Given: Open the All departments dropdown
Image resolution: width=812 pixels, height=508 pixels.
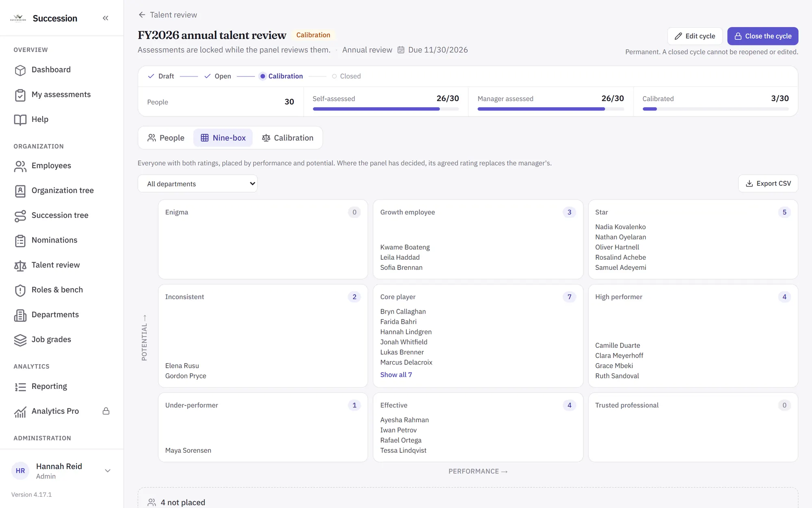Looking at the screenshot, I should 197,184.
